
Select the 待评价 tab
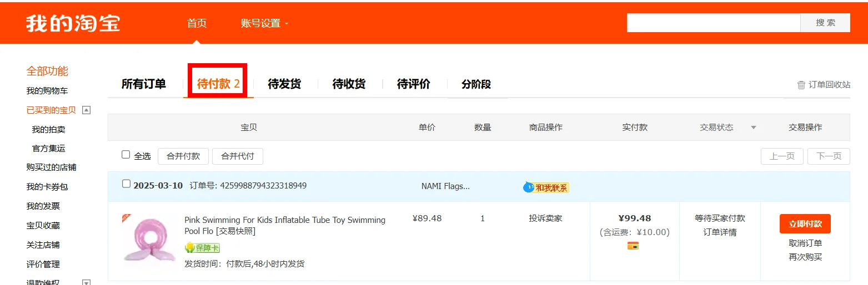(x=414, y=84)
